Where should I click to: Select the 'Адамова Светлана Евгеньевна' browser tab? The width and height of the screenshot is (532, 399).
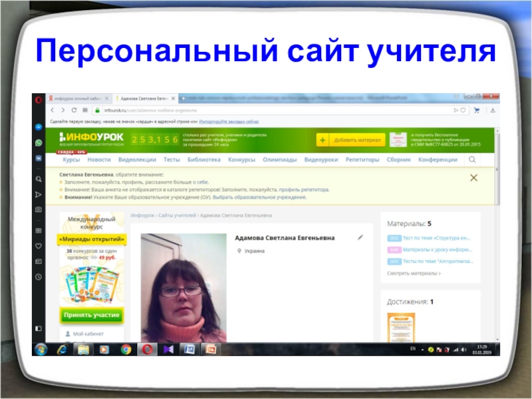[x=145, y=98]
